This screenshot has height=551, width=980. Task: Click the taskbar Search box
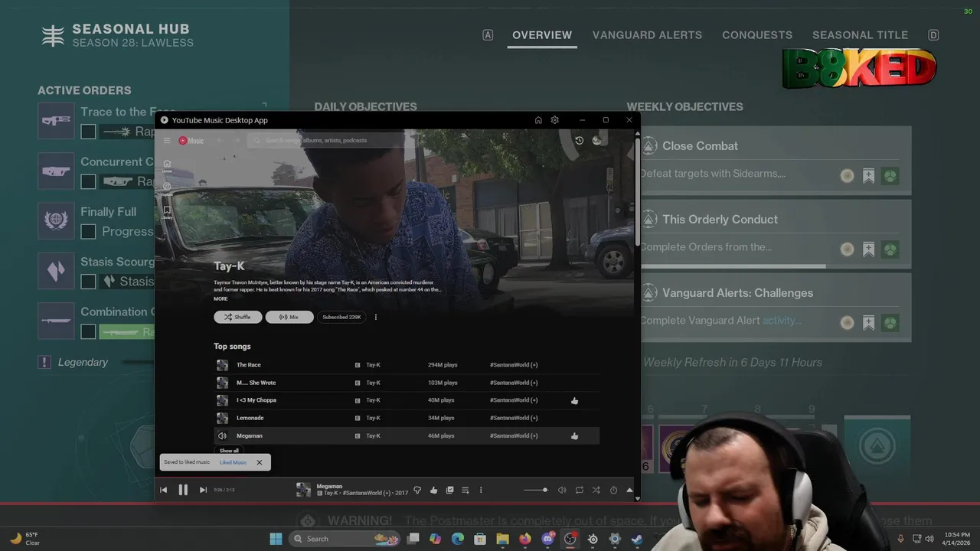(x=346, y=539)
